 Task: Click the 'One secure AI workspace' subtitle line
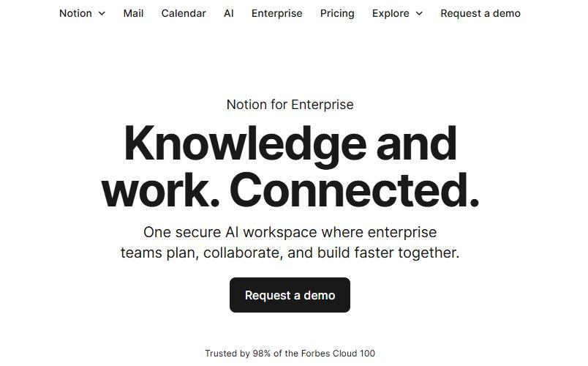coord(290,233)
